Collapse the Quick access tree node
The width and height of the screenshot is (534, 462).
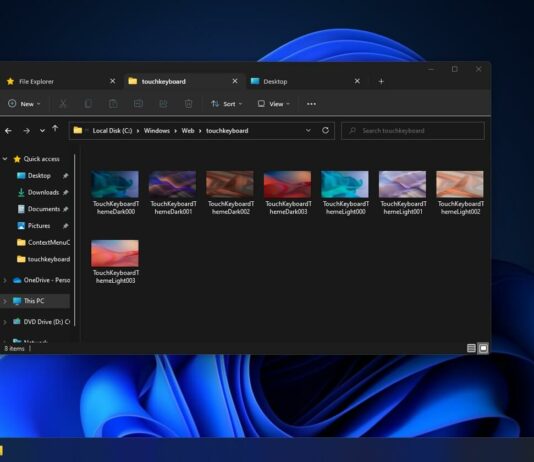[x=5, y=159]
